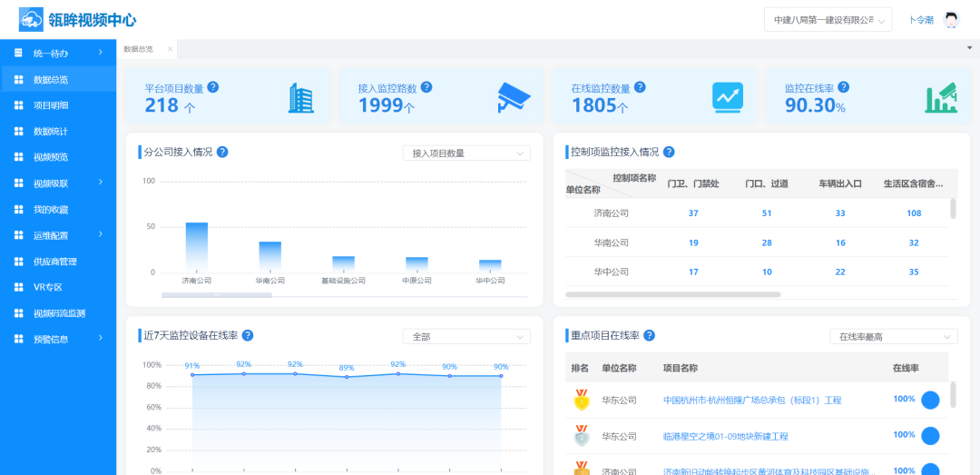Image resolution: width=980 pixels, height=475 pixels.
Task: Open the company selector dropdown in header
Action: click(x=828, y=20)
